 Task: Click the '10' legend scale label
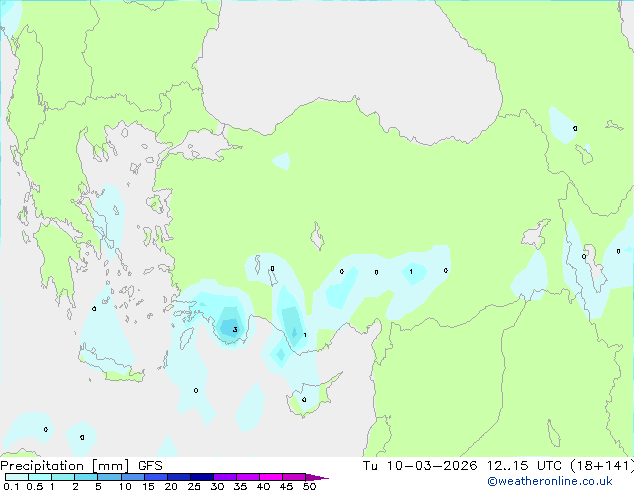[x=125, y=486]
